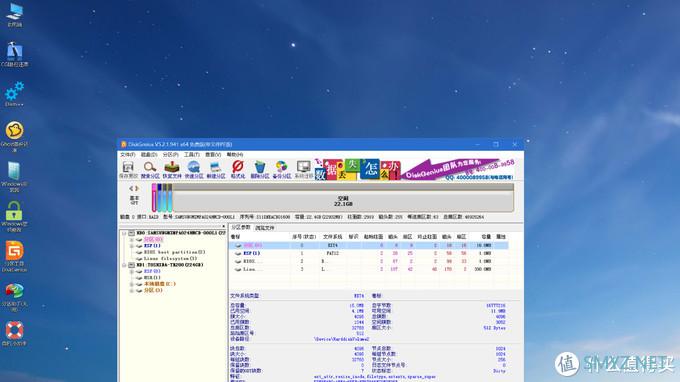Maximize the DiskGenius window
The image size is (680, 382).
click(x=496, y=144)
